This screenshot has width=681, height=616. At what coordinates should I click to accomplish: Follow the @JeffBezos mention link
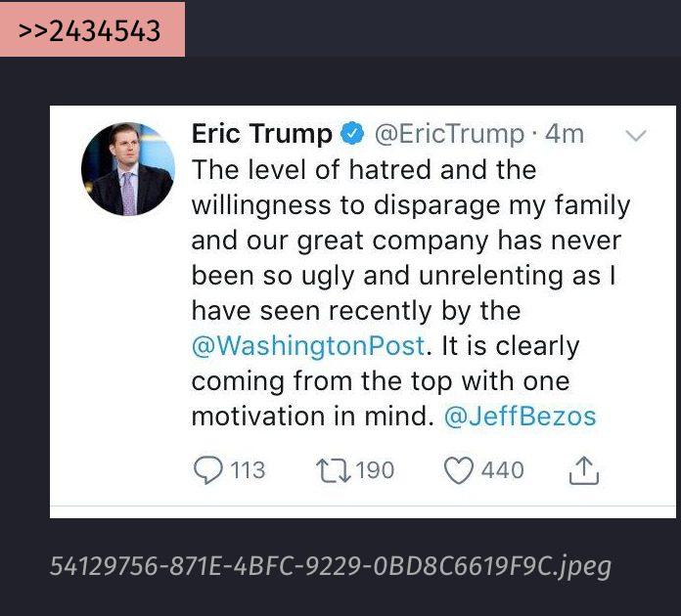520,417
